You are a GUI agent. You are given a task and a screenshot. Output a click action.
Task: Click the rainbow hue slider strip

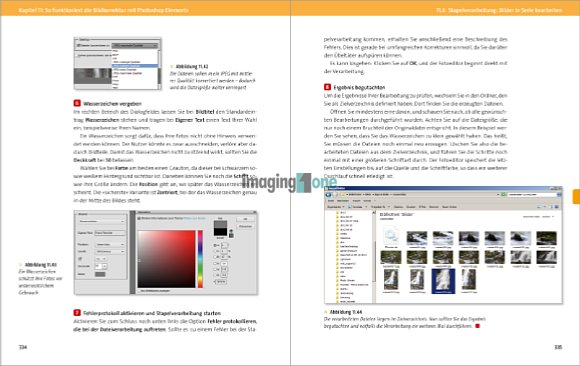(200, 259)
